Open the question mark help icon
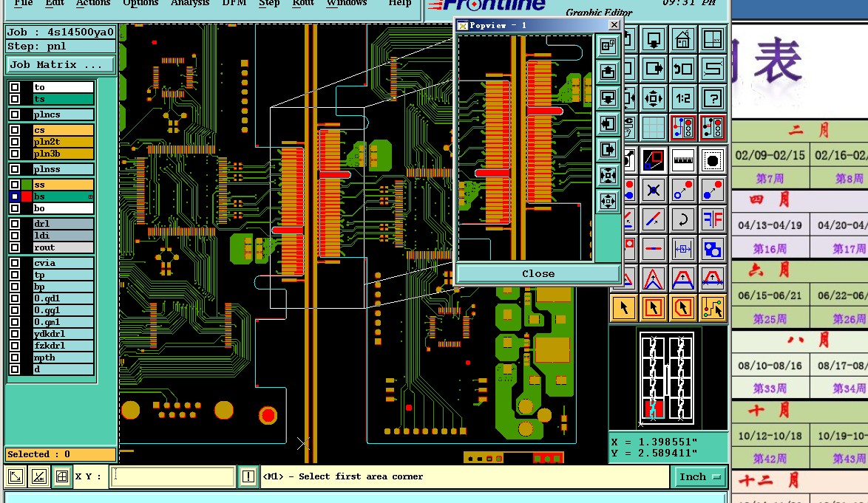 click(x=713, y=99)
